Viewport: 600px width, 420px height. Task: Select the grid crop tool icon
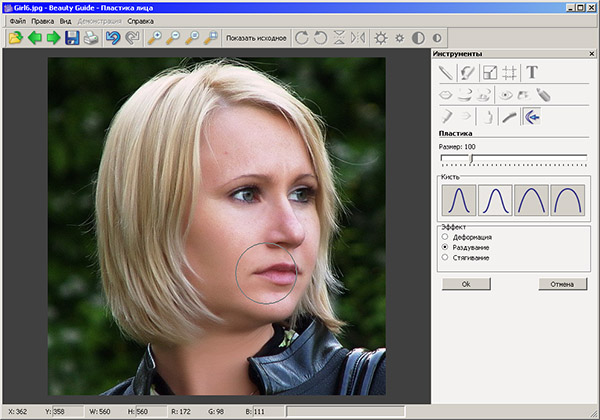click(509, 72)
